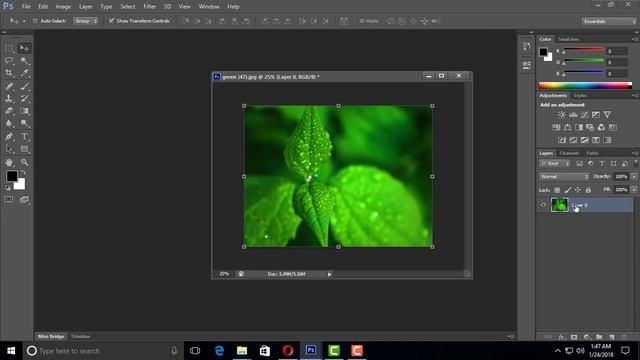The height and width of the screenshot is (360, 640).
Task: Select the Eraser tool
Action: [x=9, y=111]
